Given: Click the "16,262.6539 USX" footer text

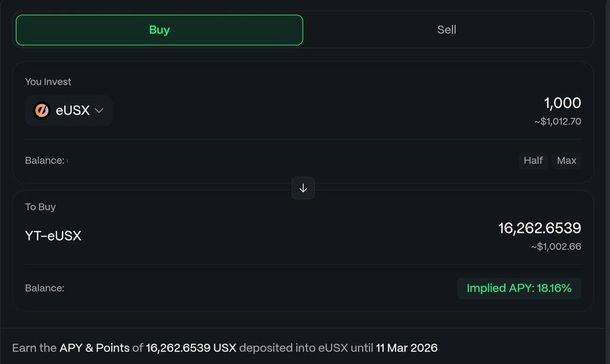Looking at the screenshot, I should (x=191, y=348).
